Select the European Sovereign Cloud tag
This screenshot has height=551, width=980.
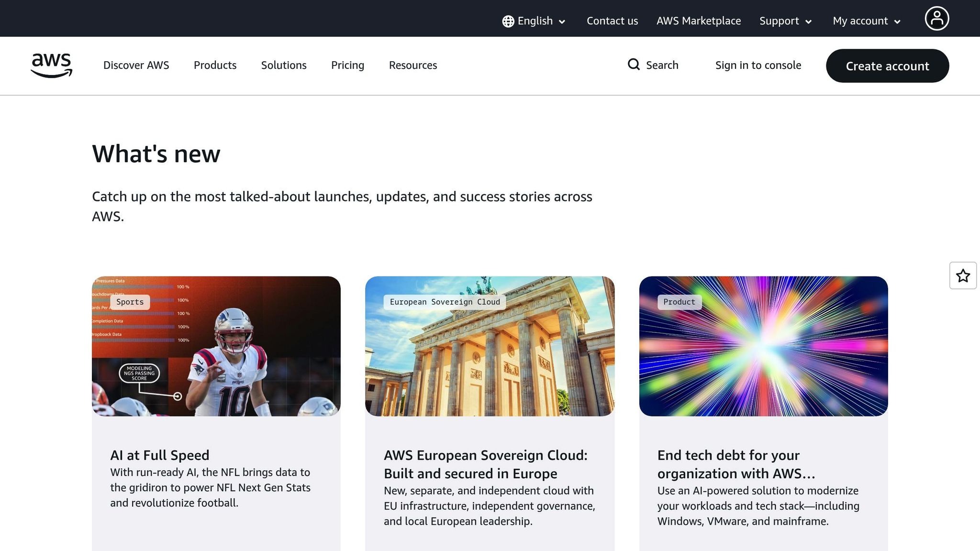(445, 302)
